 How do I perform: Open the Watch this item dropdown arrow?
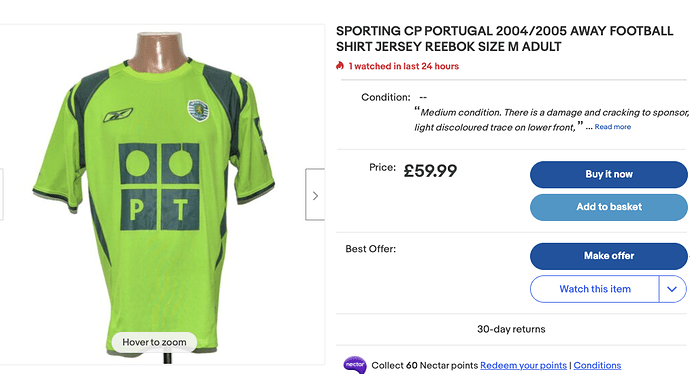672,289
